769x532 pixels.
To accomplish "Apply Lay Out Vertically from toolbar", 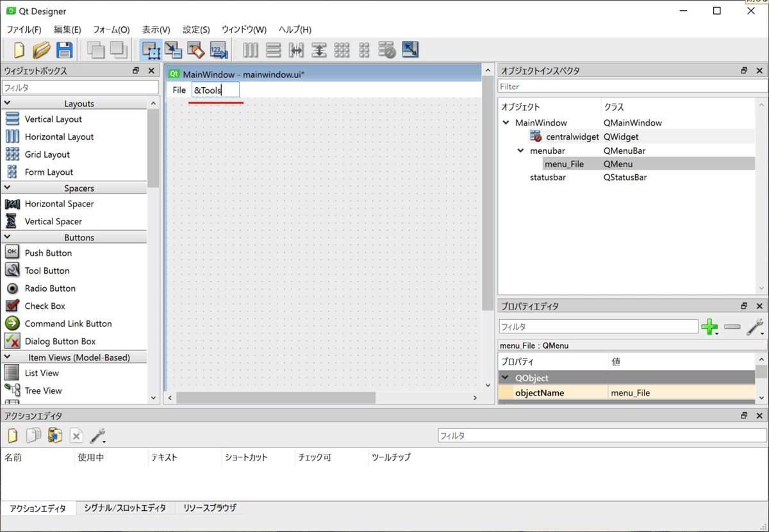I will [274, 50].
